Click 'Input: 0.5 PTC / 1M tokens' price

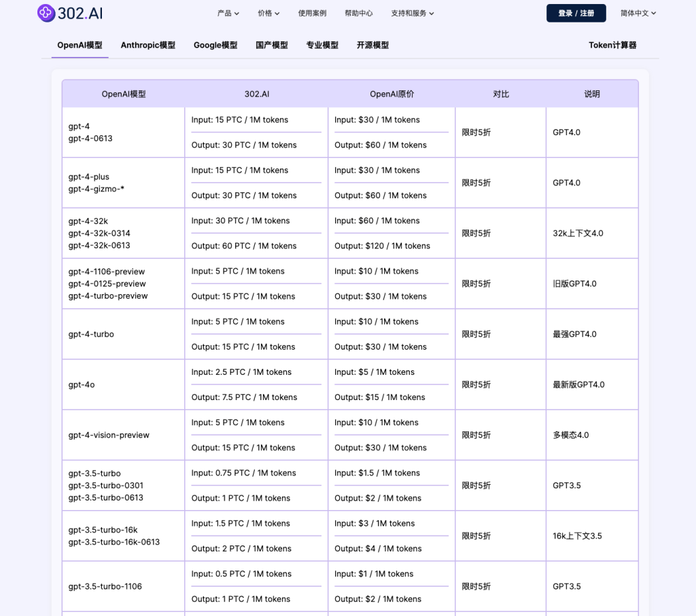[241, 574]
